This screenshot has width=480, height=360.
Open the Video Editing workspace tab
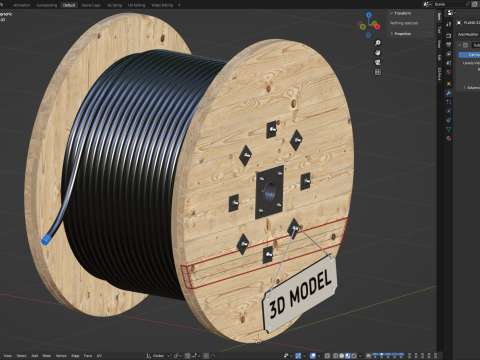pyautogui.click(x=162, y=5)
